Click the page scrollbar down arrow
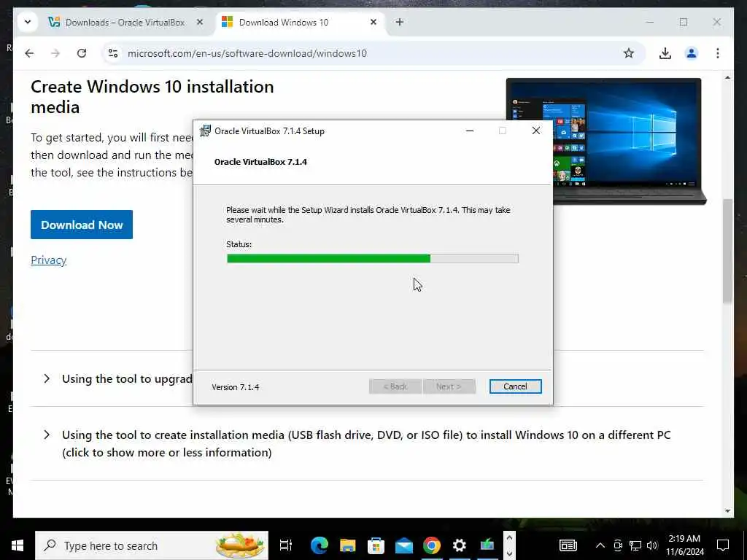 (727, 511)
